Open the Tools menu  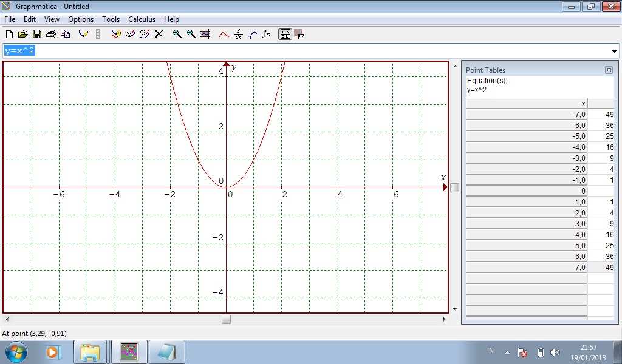111,19
